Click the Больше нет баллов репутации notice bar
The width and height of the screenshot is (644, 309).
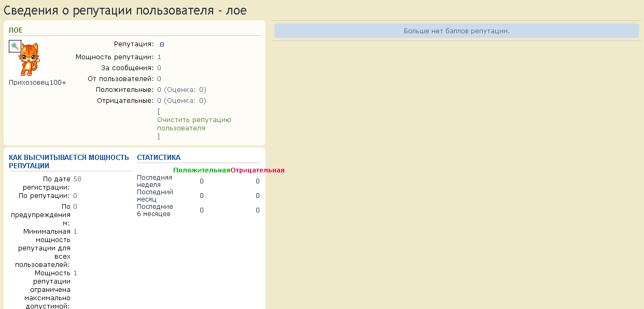456,31
